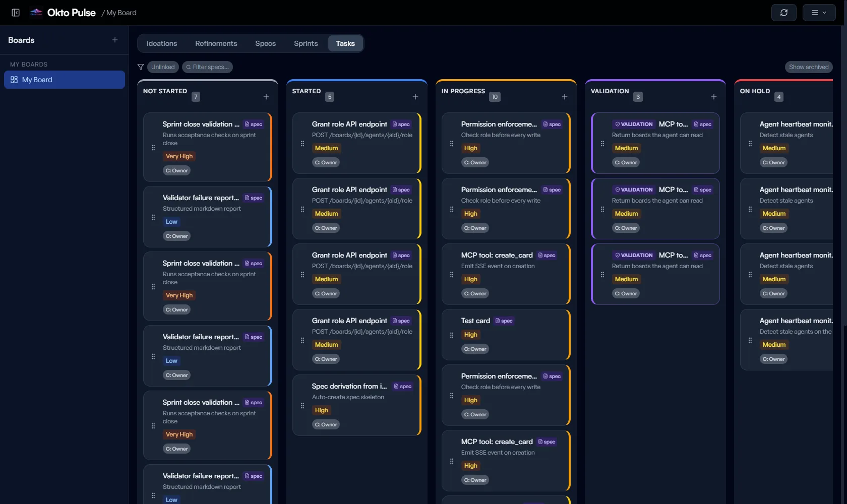Click the STARTED column count badge
The image size is (847, 504).
click(329, 97)
